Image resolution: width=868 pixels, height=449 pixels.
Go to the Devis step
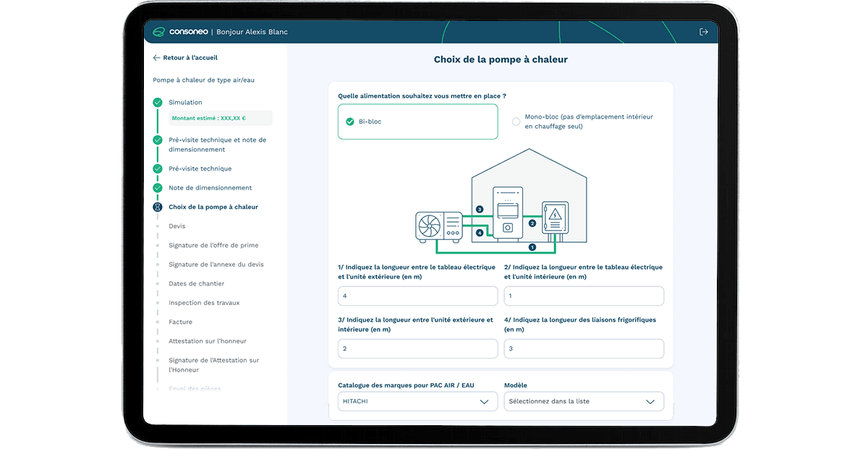pos(177,226)
